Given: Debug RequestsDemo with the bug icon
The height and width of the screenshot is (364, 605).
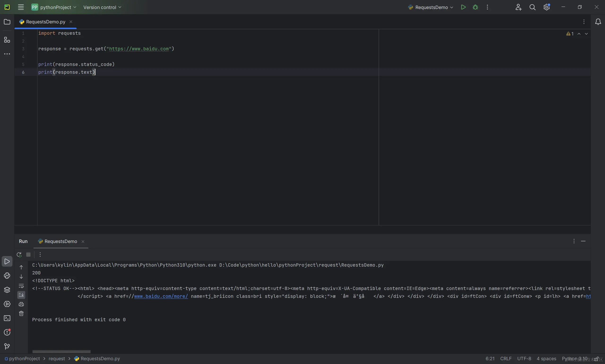Looking at the screenshot, I should [475, 7].
